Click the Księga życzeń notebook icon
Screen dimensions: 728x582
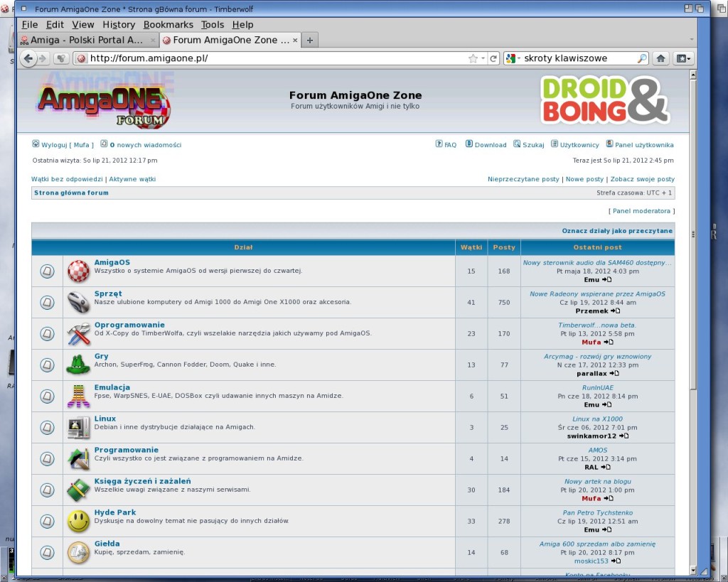(78, 490)
